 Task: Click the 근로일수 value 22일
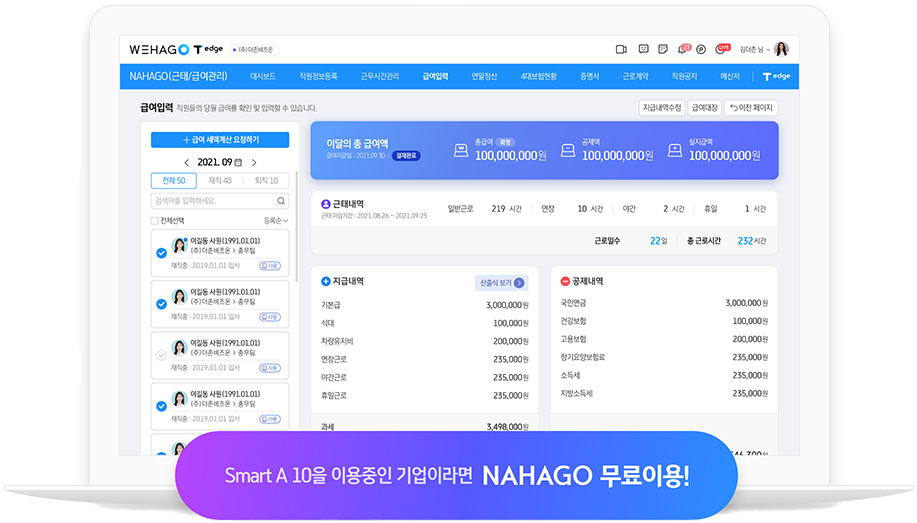pyautogui.click(x=659, y=241)
